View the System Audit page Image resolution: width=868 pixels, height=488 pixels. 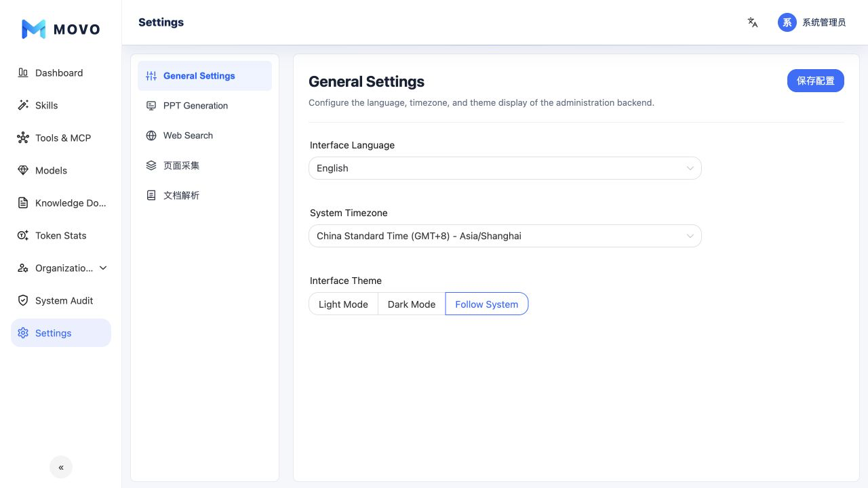61,300
